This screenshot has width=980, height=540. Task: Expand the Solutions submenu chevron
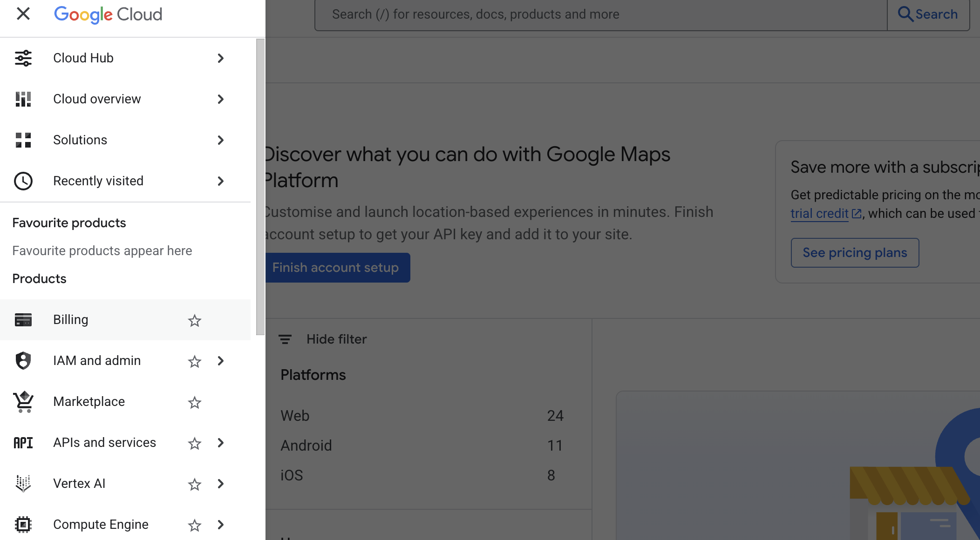point(220,140)
